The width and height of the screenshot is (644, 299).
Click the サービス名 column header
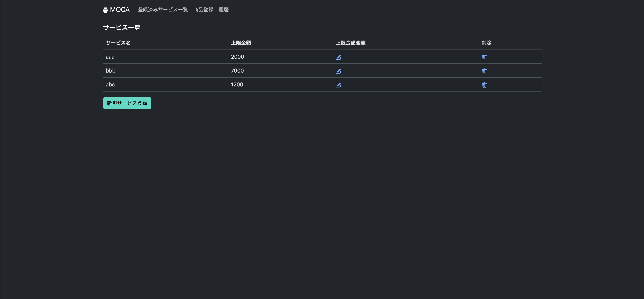[x=118, y=43]
